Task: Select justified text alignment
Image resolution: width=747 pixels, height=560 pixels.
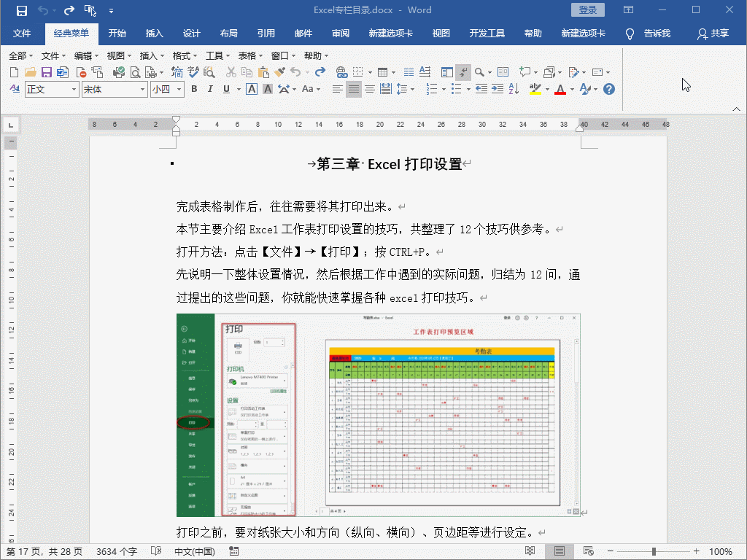Action: [354, 89]
